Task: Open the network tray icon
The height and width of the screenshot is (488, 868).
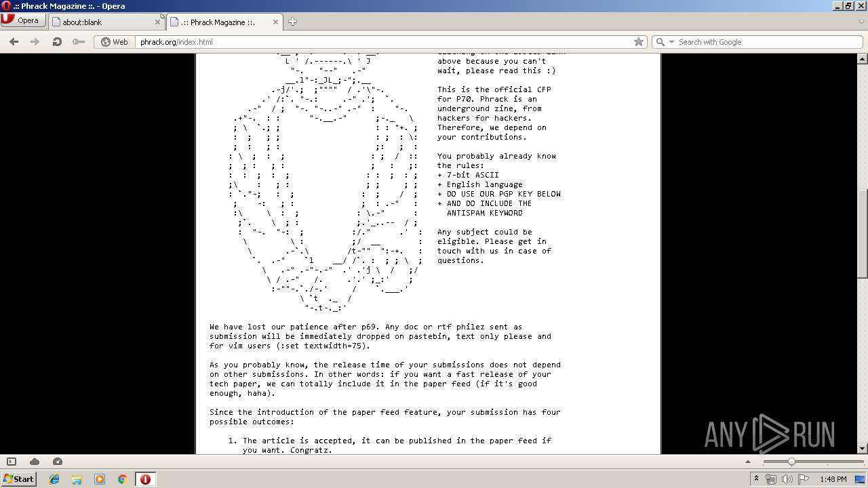Action: (x=771, y=479)
